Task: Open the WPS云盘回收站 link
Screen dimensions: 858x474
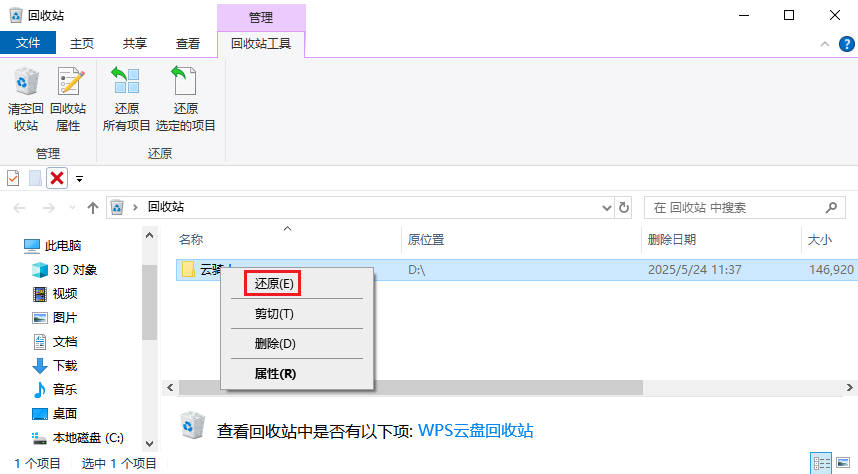Action: [475, 431]
